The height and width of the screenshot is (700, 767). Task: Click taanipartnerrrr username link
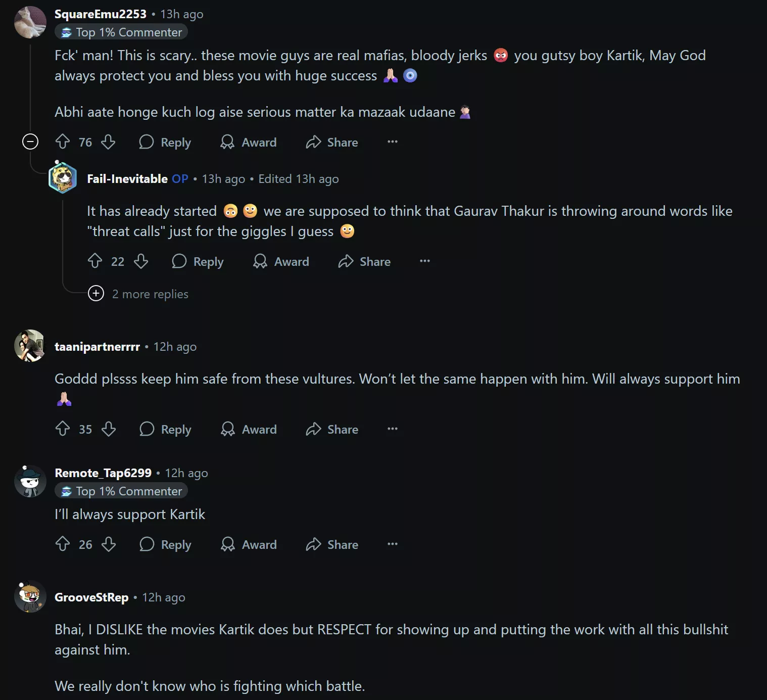point(97,347)
